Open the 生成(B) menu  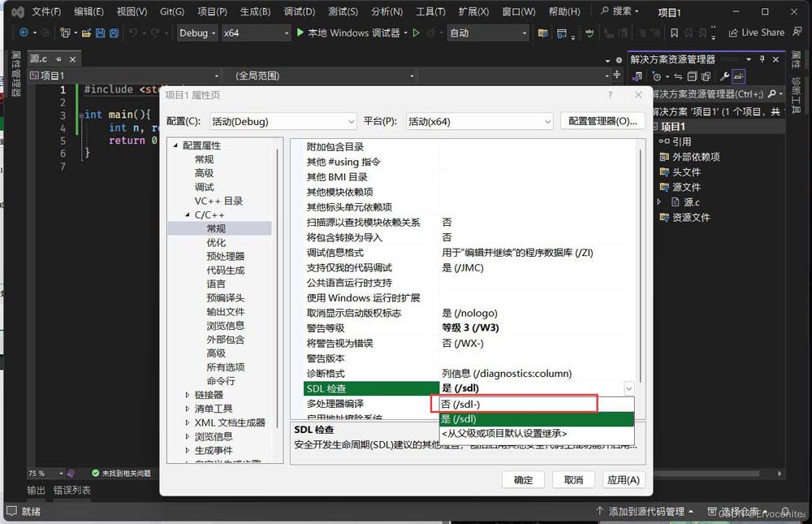tap(255, 11)
